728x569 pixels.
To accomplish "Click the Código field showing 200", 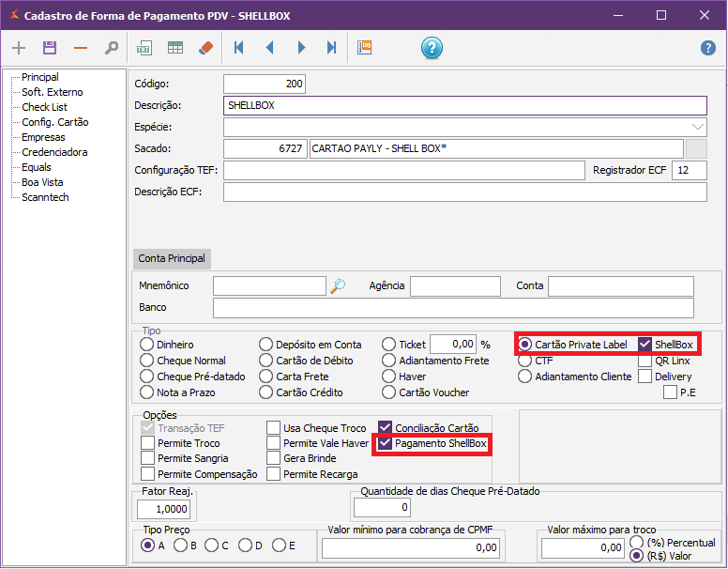I will coord(265,85).
